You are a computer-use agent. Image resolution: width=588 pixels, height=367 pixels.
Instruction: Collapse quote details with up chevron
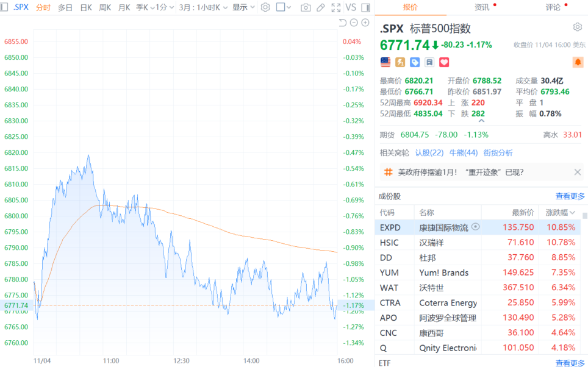[481, 121]
